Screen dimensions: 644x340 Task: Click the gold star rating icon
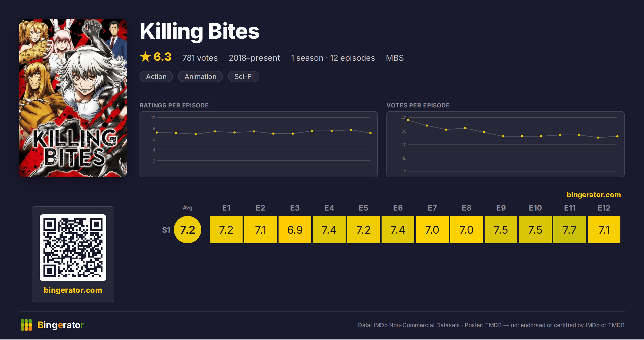(145, 57)
